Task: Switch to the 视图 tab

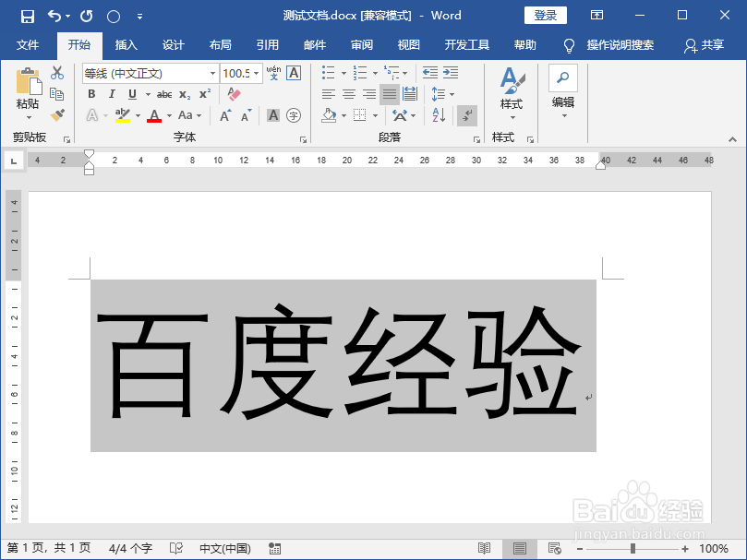Action: point(409,45)
